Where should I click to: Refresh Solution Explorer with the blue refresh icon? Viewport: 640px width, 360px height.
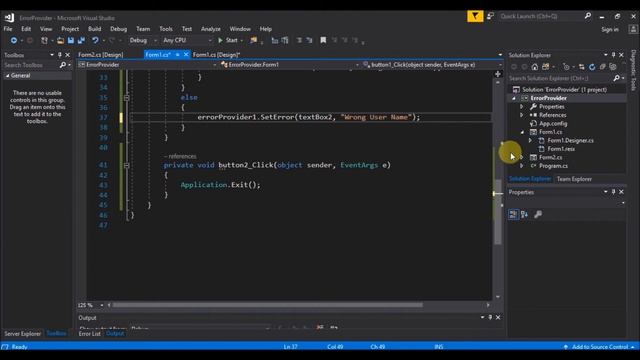click(x=592, y=67)
